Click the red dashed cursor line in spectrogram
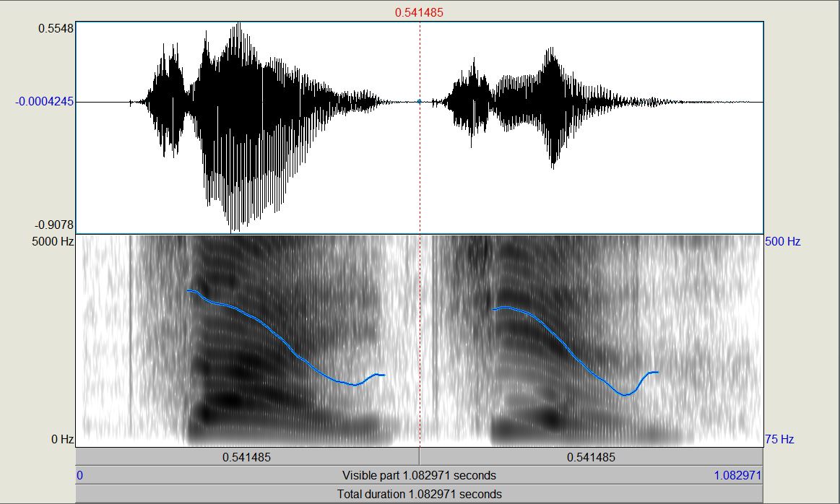 click(420, 341)
